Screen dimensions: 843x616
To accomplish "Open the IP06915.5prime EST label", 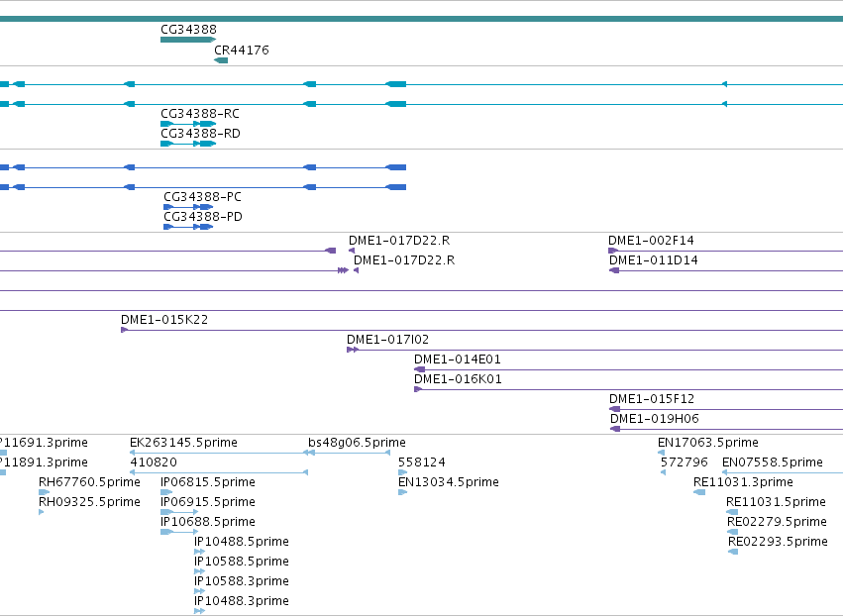I will (208, 502).
